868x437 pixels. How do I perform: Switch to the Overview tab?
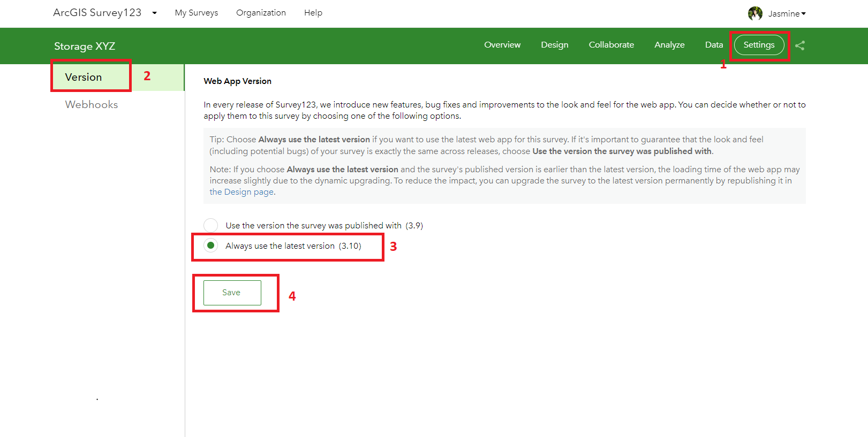[x=502, y=45]
